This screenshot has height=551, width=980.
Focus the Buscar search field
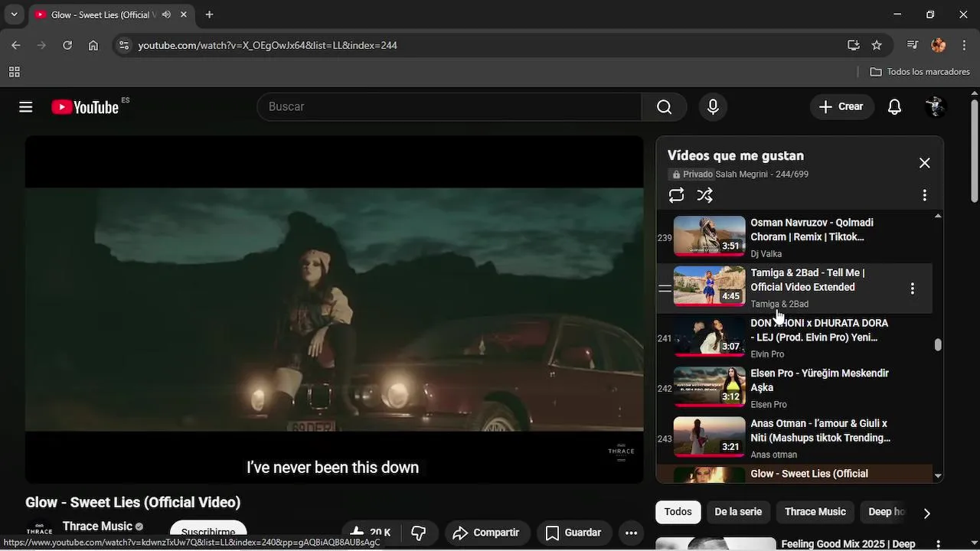[x=449, y=107]
